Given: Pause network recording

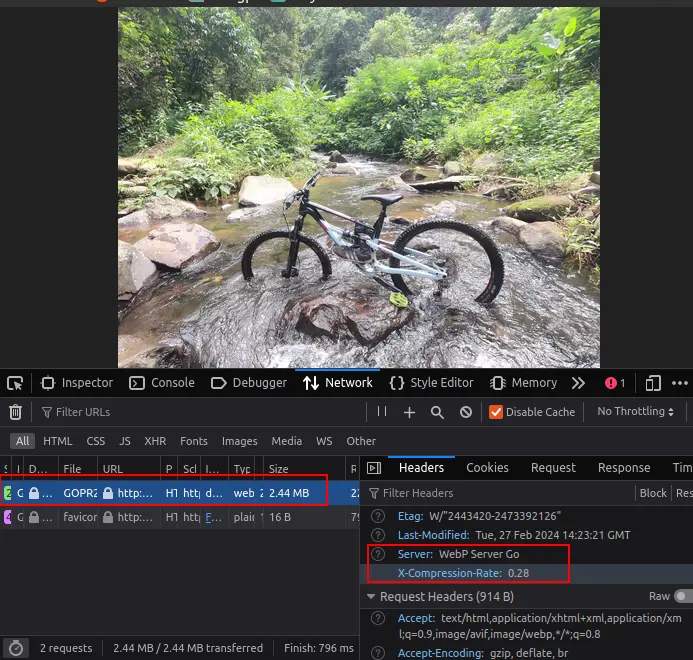Looking at the screenshot, I should click(382, 412).
